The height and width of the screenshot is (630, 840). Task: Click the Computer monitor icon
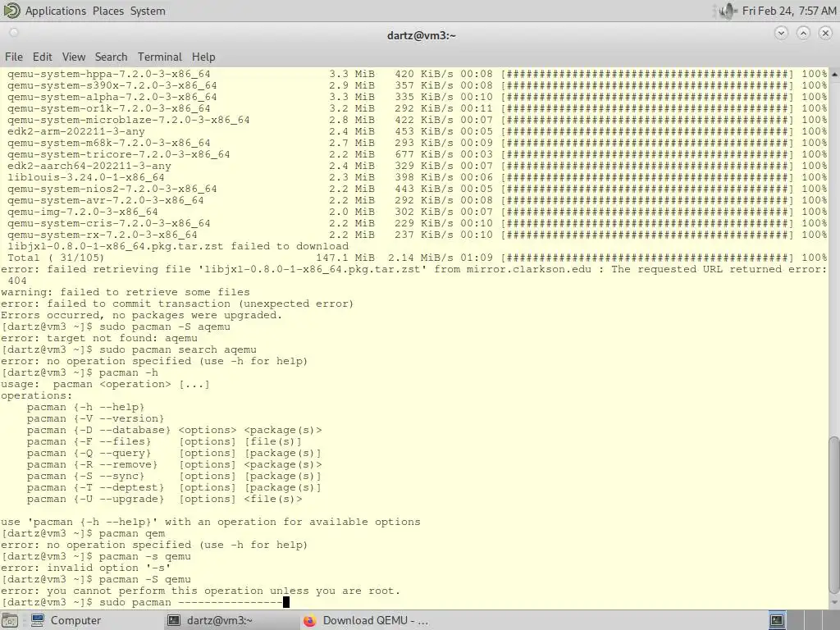pyautogui.click(x=38, y=620)
